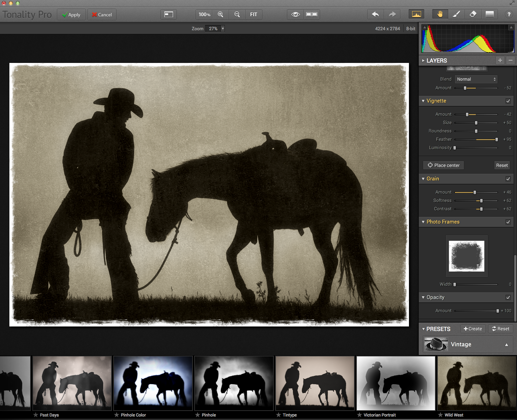Viewport: 517px width, 420px height.
Task: Disable the Grain checkbox
Action: click(x=508, y=179)
